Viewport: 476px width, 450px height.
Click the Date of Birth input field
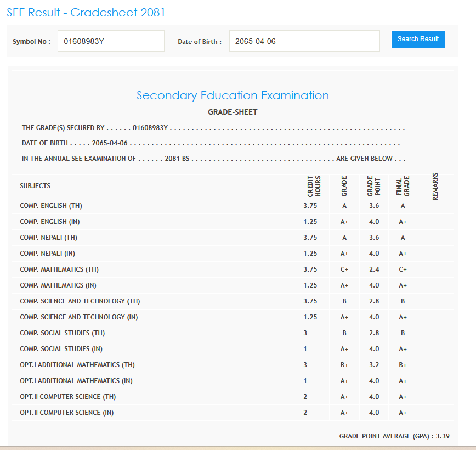click(x=304, y=41)
